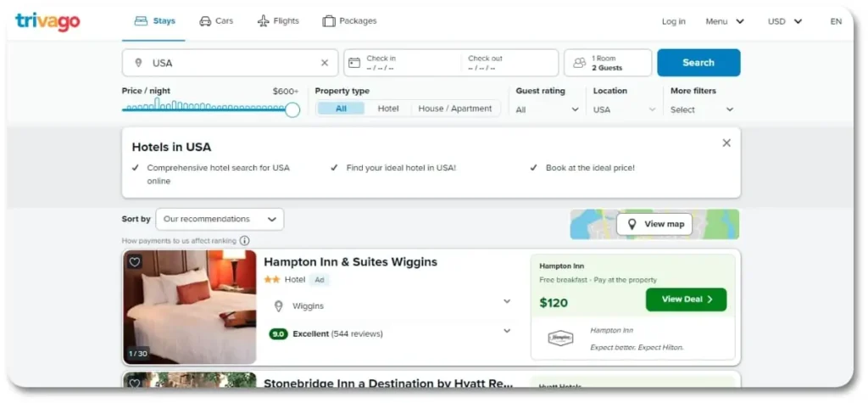This screenshot has width=868, height=403.
Task: Click the guests icon in room selector
Action: 580,63
